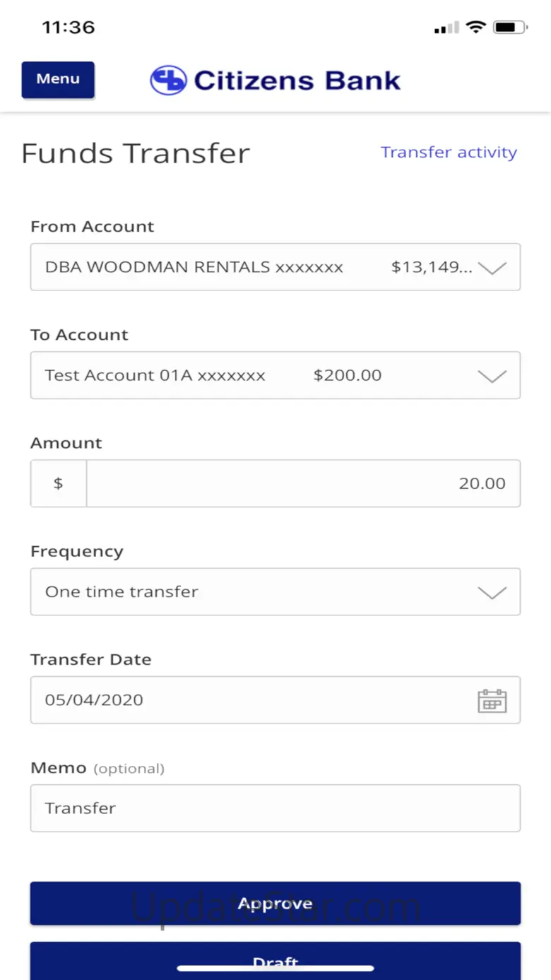Open the Frequency dropdown arrow

tap(492, 592)
